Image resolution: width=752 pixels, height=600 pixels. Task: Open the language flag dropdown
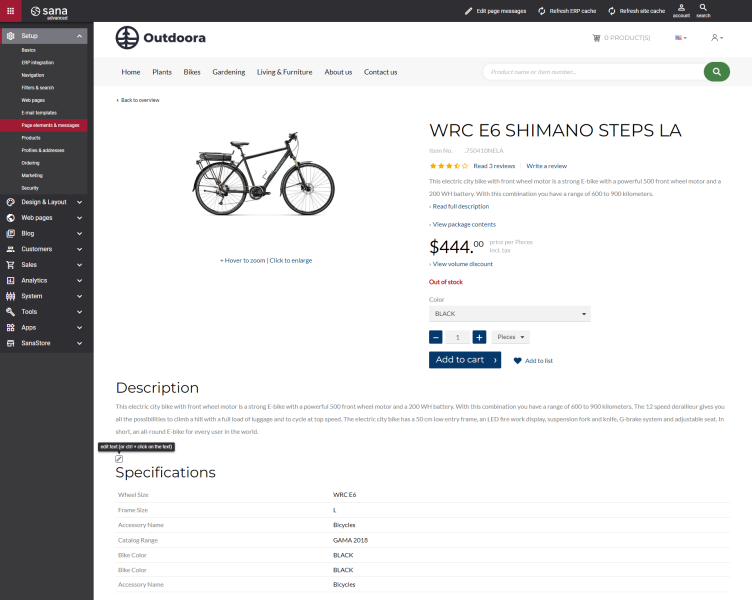point(681,37)
